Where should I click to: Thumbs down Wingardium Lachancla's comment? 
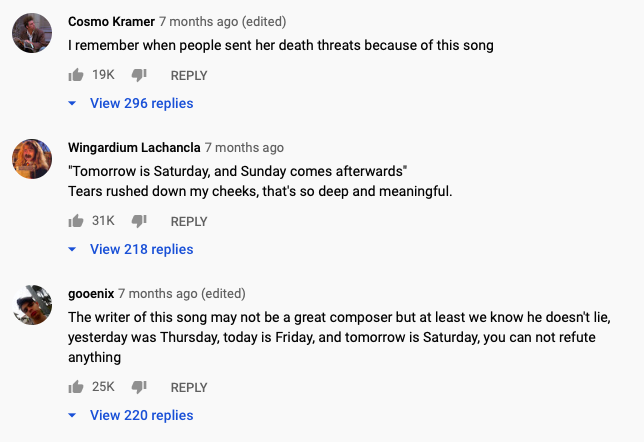tap(140, 222)
